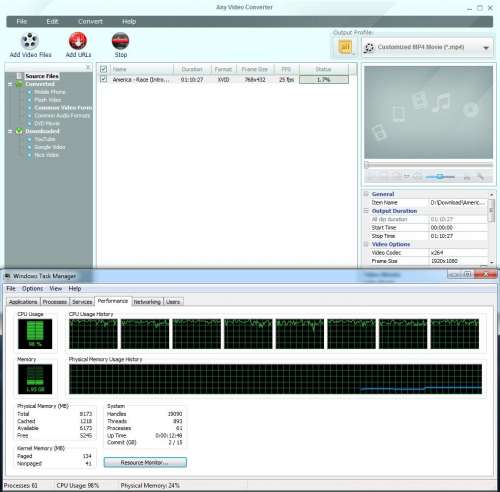Screen dimensions: 500x492
Task: Select Flash Video in Converted tree
Action: point(48,100)
